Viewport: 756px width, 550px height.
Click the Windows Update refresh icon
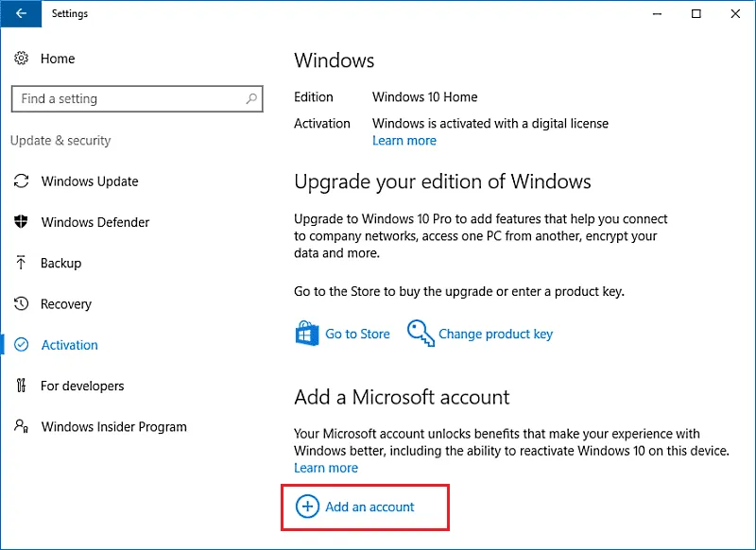(x=22, y=181)
